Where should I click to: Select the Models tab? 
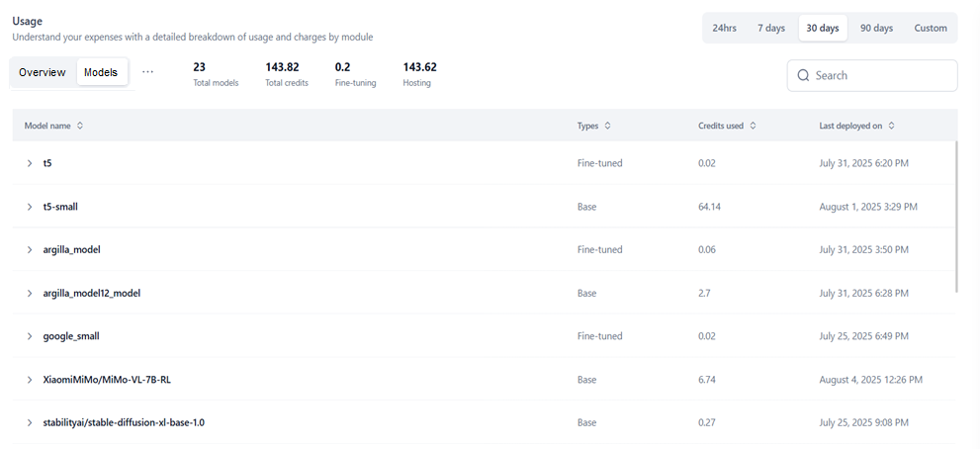point(101,72)
